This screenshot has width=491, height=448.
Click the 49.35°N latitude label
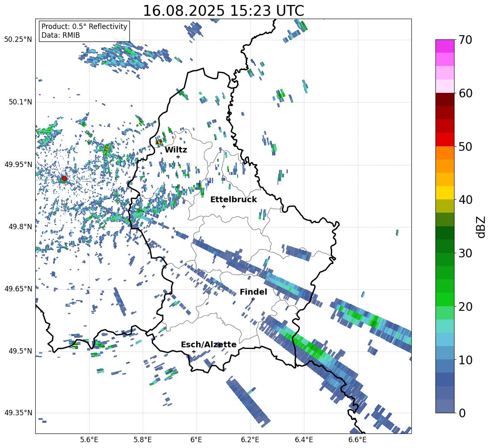[x=18, y=413]
